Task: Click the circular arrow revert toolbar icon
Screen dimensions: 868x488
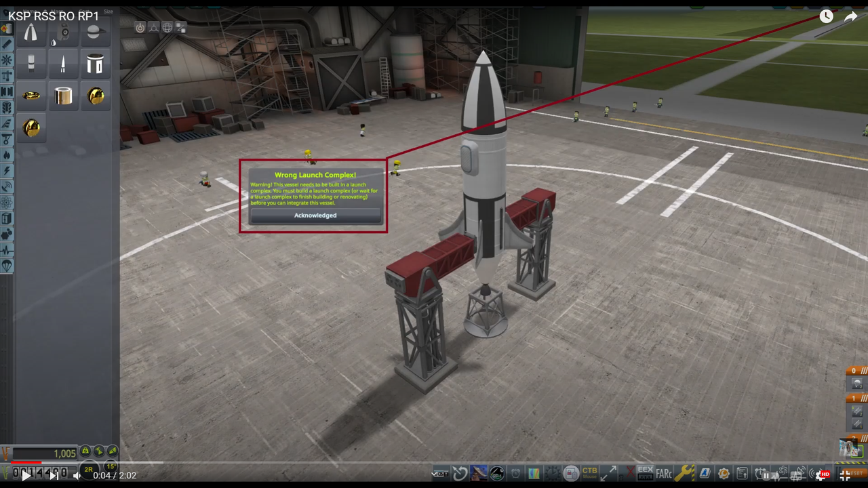Action: pyautogui.click(x=460, y=473)
